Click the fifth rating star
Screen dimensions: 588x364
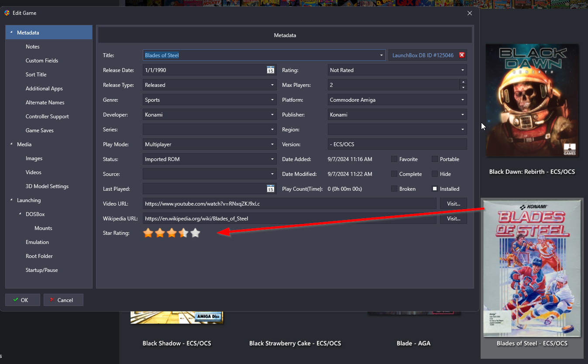196,233
